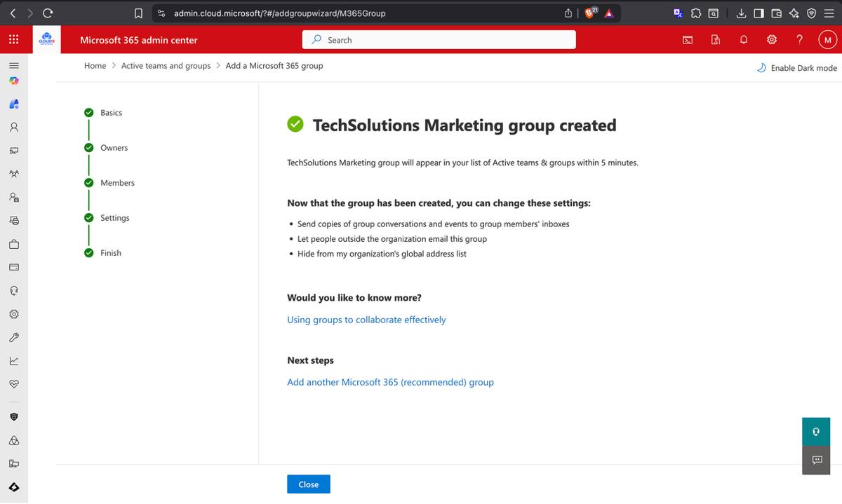Go to Home breadcrumb
Viewport: 842px width, 504px height.
click(95, 66)
